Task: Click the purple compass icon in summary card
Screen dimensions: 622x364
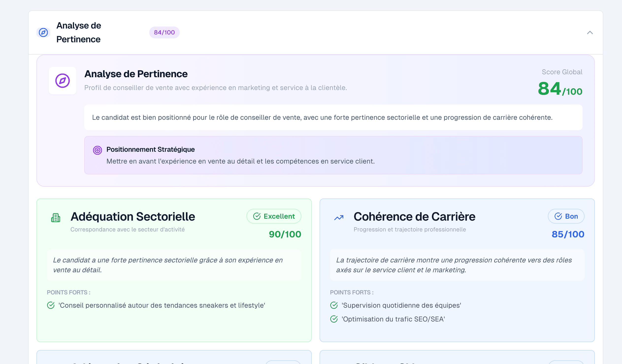Action: (x=63, y=81)
